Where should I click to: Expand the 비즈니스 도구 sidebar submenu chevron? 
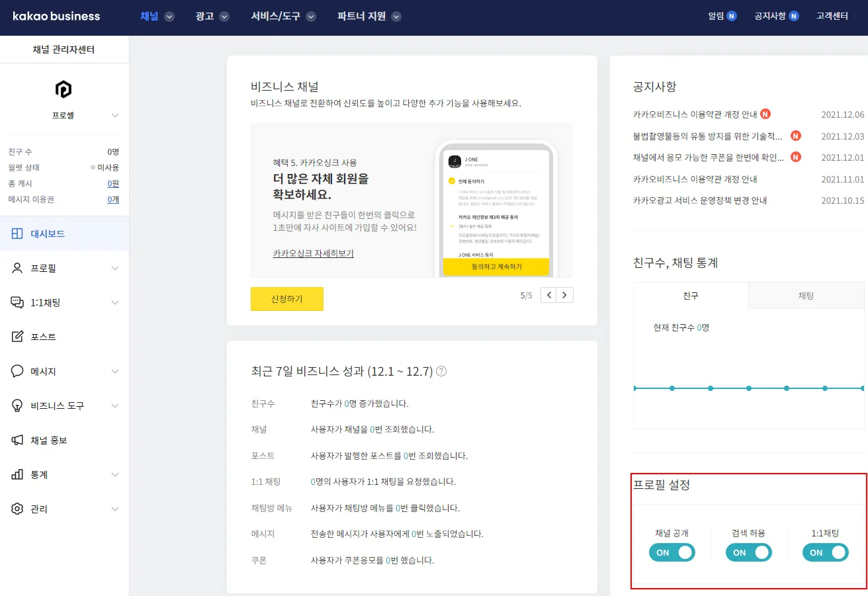[x=115, y=405]
